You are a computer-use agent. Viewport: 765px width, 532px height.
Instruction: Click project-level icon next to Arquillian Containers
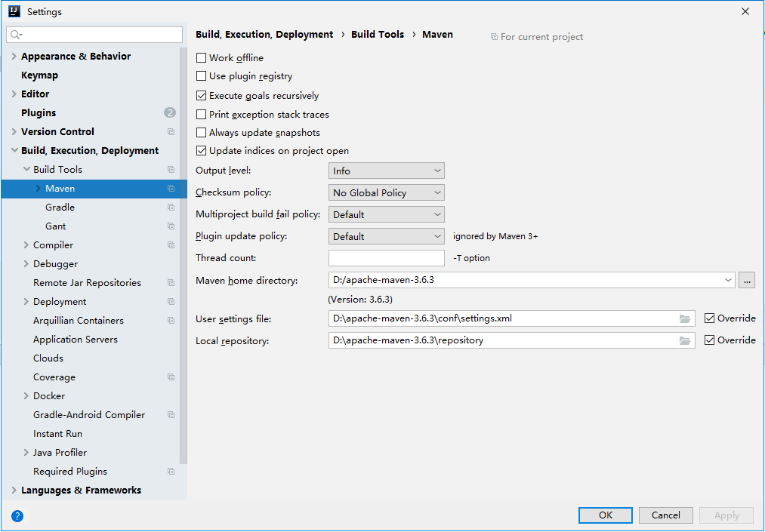click(x=171, y=321)
